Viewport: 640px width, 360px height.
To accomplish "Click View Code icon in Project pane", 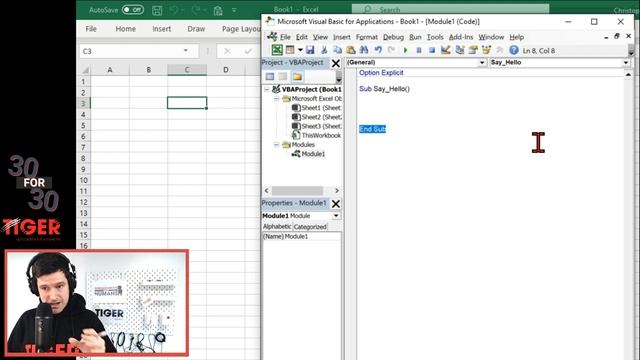I will 270,76.
